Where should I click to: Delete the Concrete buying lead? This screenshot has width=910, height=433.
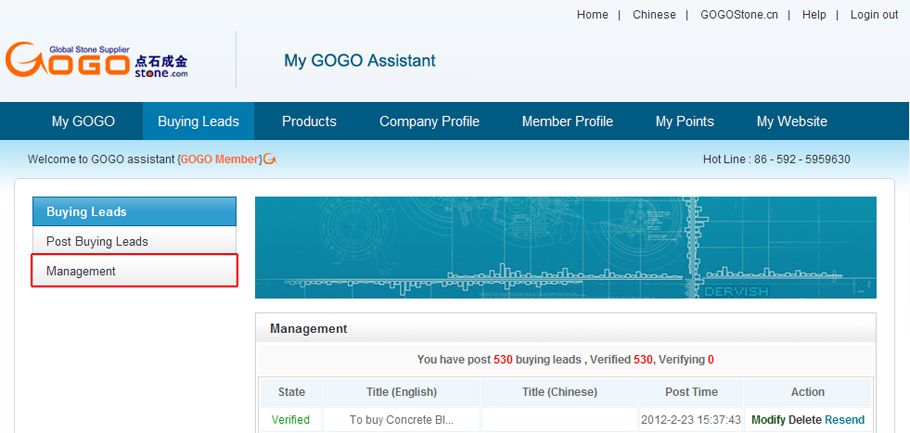point(805,420)
